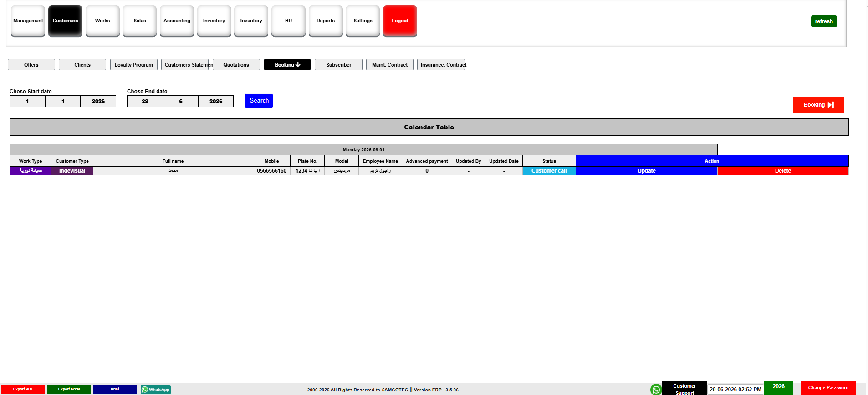Click the purple Work Type cell in the booking row

[31, 171]
